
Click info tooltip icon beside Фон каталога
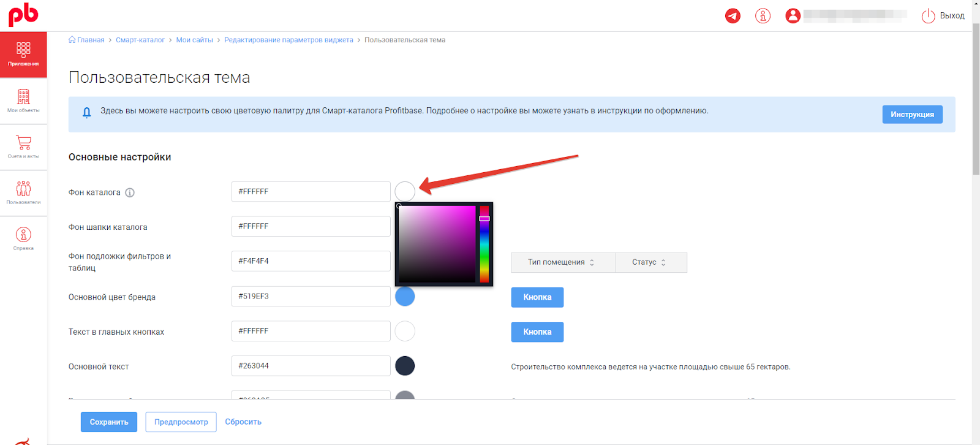pyautogui.click(x=130, y=192)
